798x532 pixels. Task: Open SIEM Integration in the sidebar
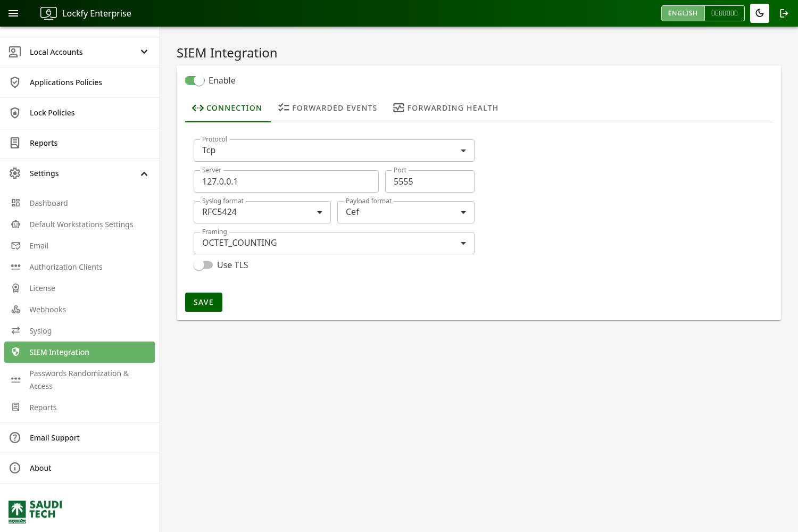[79, 352]
